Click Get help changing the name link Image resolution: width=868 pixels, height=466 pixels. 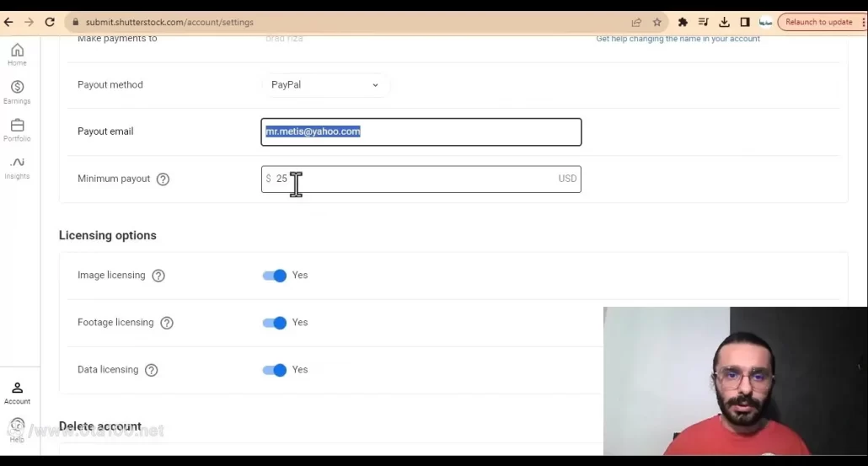click(678, 39)
